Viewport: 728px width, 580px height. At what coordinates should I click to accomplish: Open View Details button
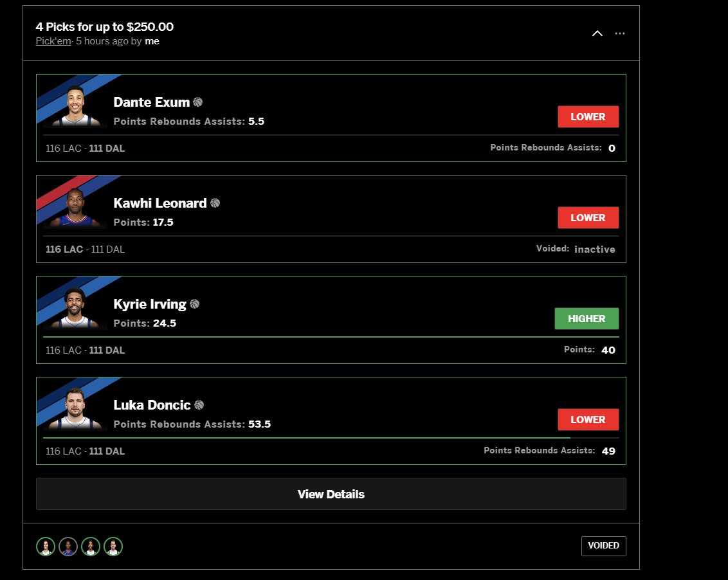pyautogui.click(x=331, y=494)
